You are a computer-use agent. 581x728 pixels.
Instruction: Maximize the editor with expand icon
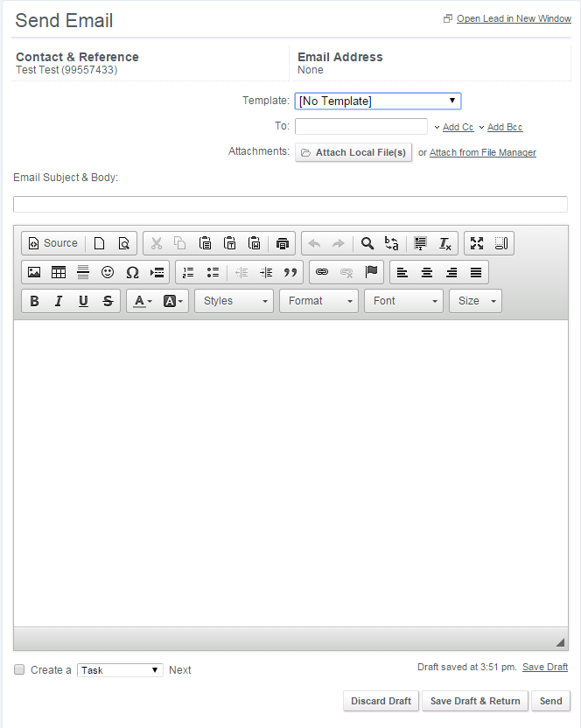pos(477,243)
